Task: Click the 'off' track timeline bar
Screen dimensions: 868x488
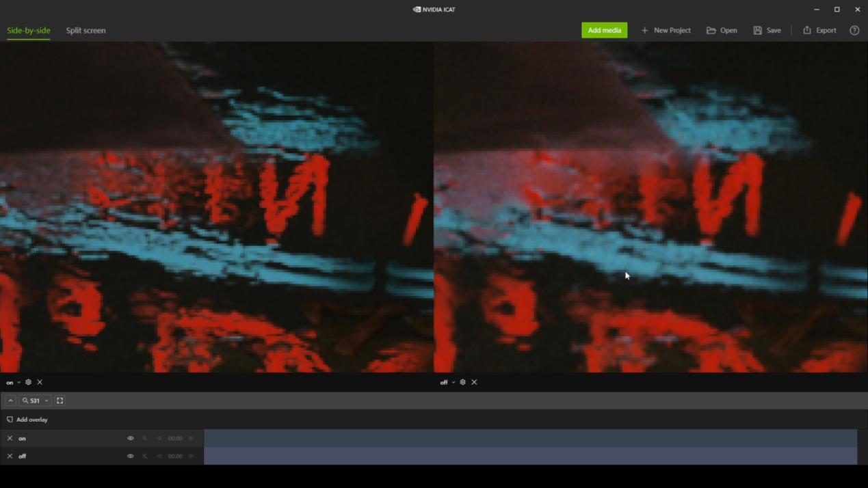Action: [x=530, y=456]
